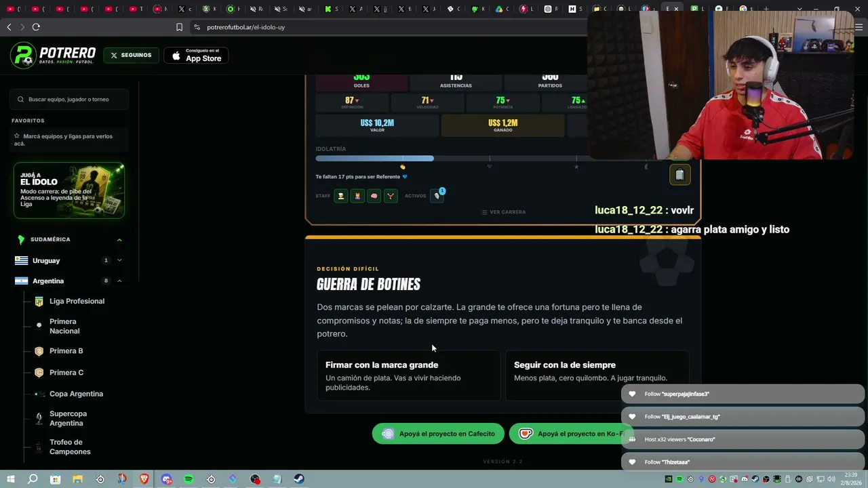Click the heart marker on the Idolatría bar
The height and width of the screenshot is (488, 868).
(490, 167)
